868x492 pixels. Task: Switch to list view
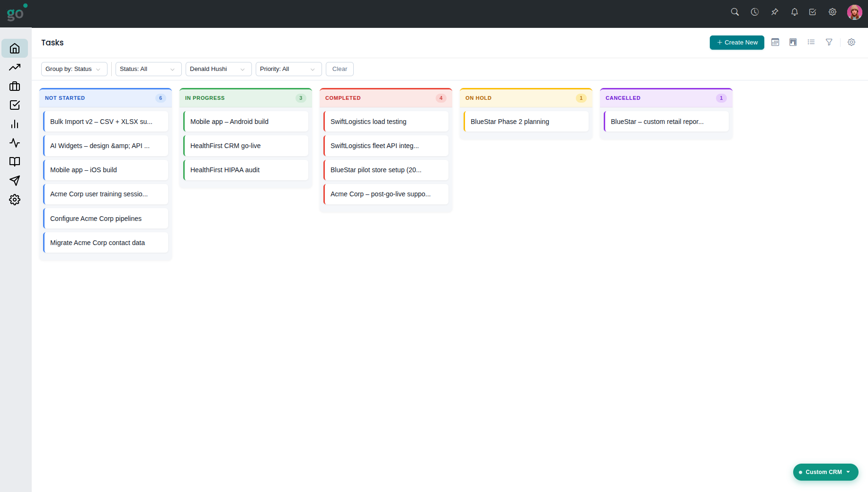click(x=811, y=42)
